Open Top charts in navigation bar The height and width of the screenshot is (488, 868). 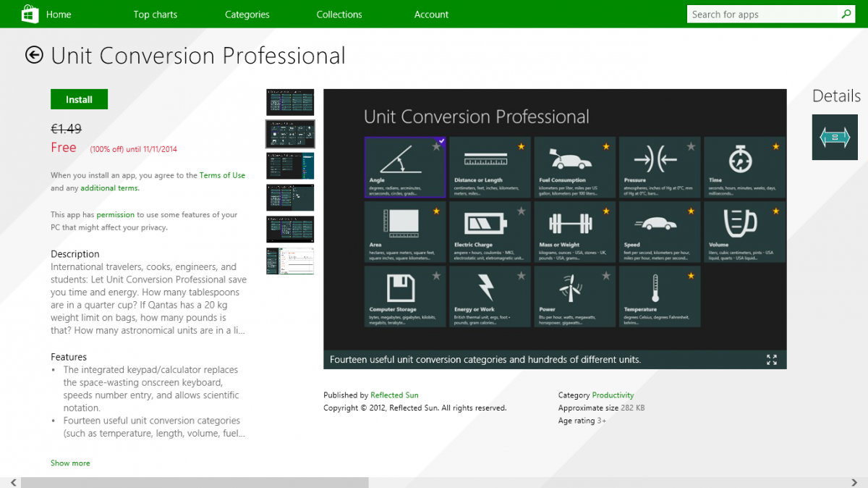[156, 14]
